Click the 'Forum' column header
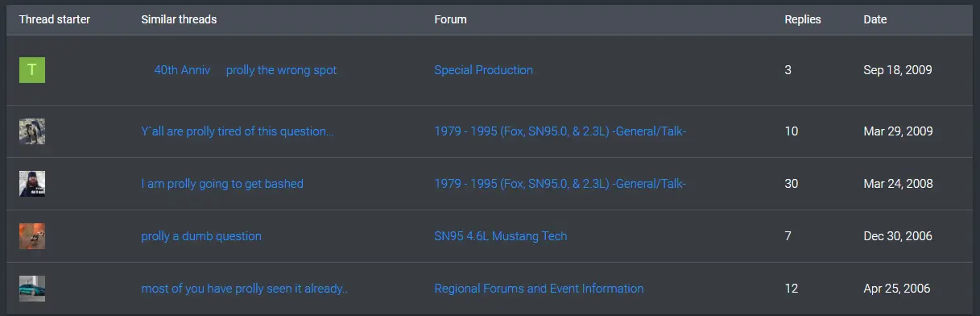This screenshot has height=316, width=980. (450, 19)
